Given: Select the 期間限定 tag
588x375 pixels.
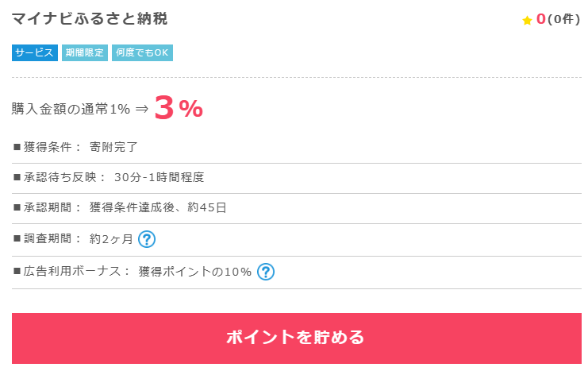Looking at the screenshot, I should [x=85, y=52].
